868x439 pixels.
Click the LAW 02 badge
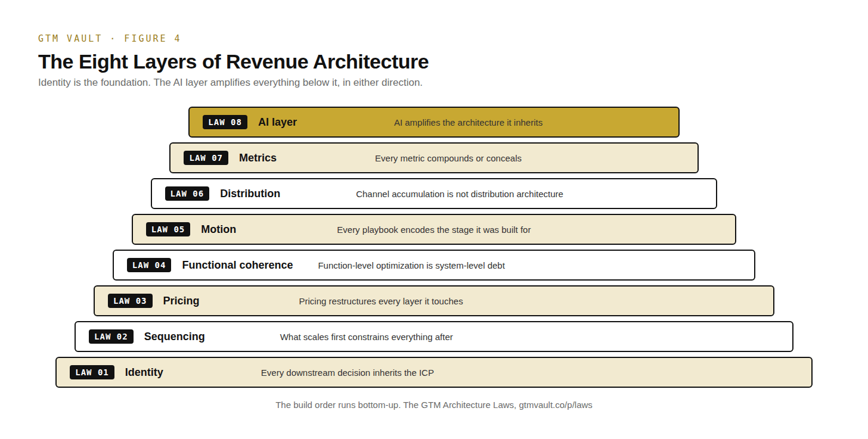pyautogui.click(x=111, y=337)
